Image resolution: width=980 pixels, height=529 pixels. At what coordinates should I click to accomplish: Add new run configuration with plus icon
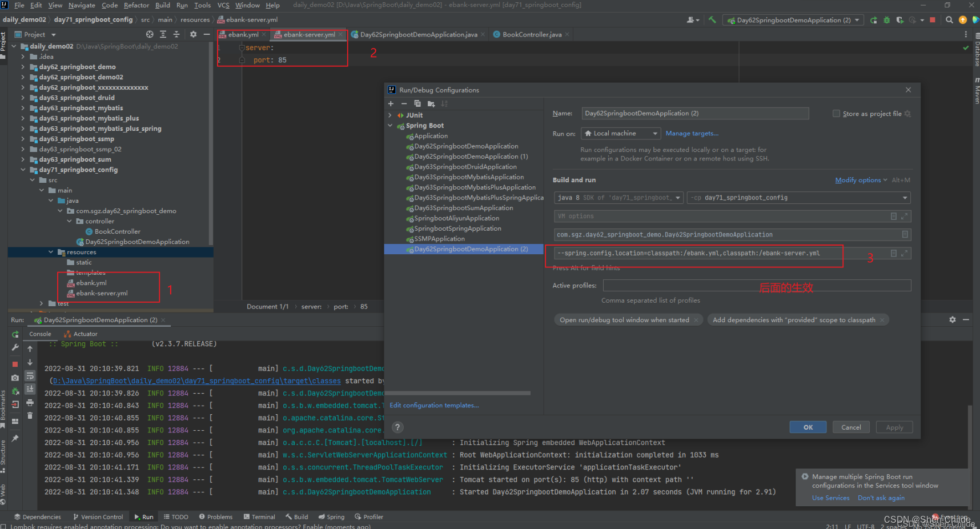[391, 103]
